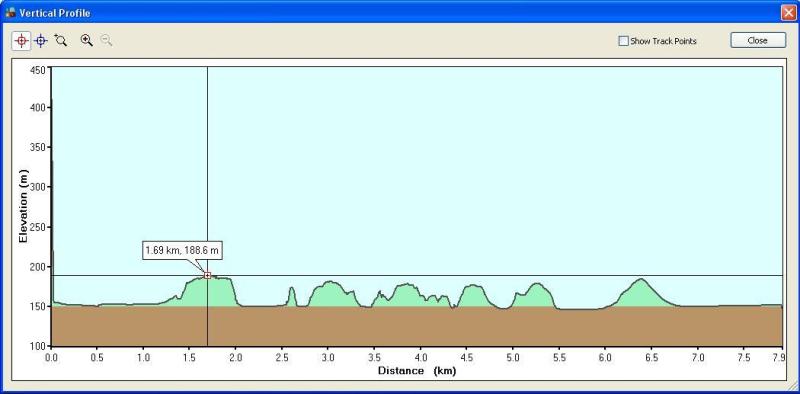Enable Show Track Points checkbox
The height and width of the screenshot is (394, 800).
tap(623, 41)
